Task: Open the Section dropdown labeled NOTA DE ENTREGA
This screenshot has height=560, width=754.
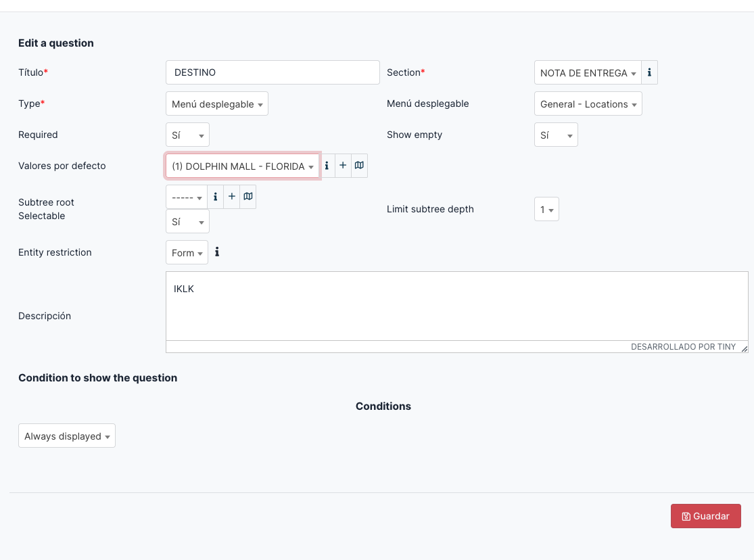Action: click(587, 72)
